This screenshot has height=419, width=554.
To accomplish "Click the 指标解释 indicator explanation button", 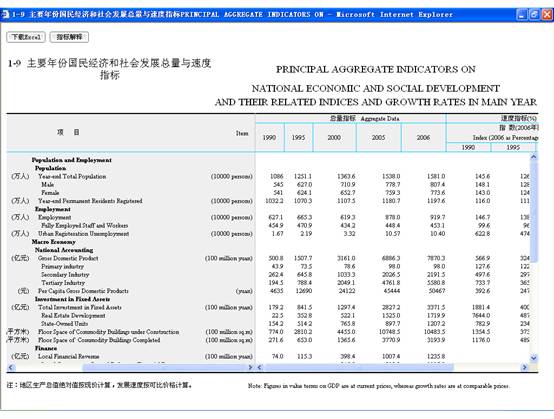I will [x=69, y=37].
